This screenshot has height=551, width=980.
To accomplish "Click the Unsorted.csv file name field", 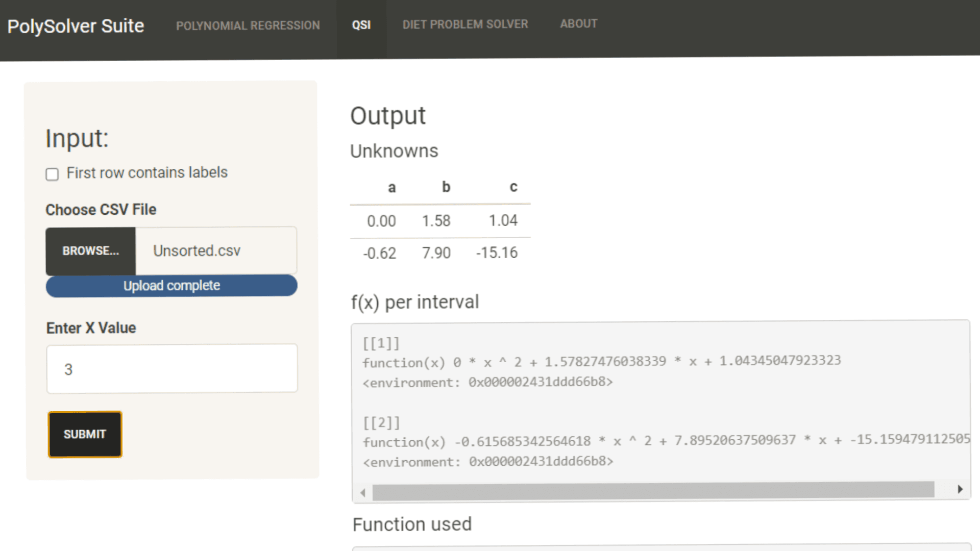I will pyautogui.click(x=216, y=251).
